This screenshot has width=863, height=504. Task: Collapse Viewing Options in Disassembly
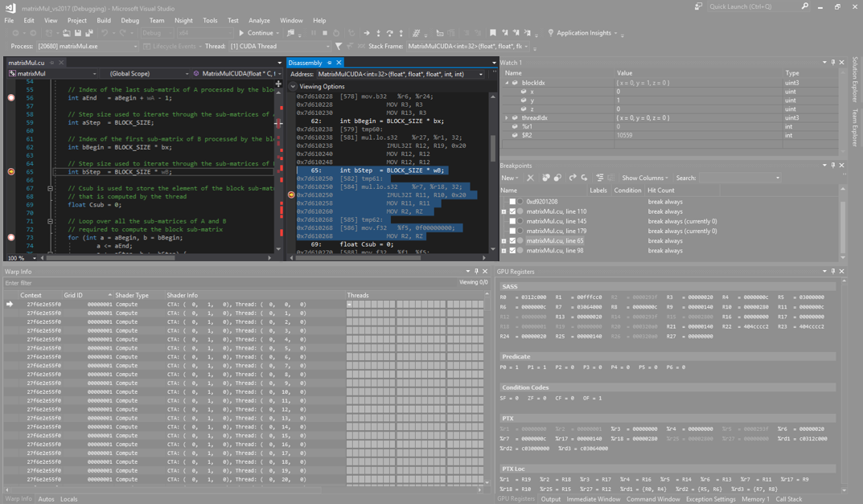coord(294,86)
